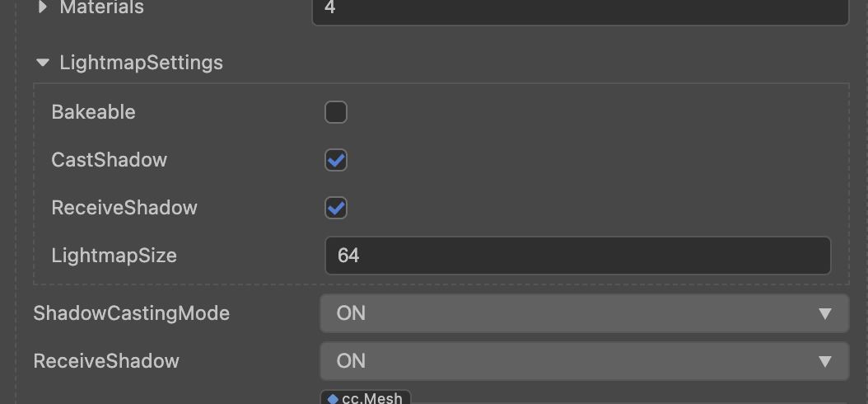Image resolution: width=868 pixels, height=404 pixels.
Task: Click the blue diamond cc.Mesh icon
Action: coord(333,399)
